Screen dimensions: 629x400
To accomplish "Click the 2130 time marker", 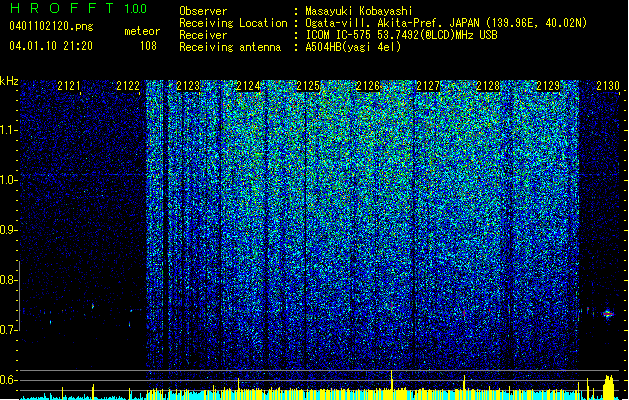I will pos(608,86).
